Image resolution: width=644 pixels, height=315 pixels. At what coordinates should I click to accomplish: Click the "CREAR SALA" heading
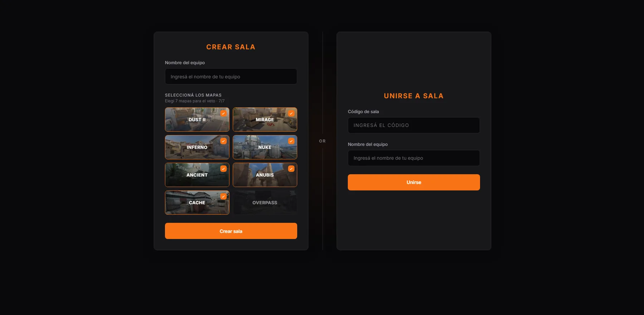(x=231, y=47)
